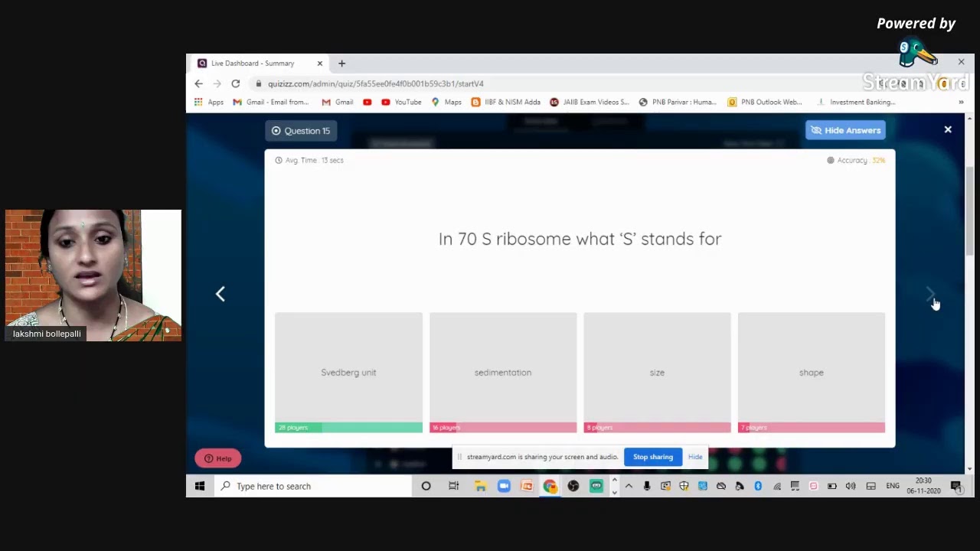The width and height of the screenshot is (980, 551).
Task: Open the Windows Start menu
Action: pos(200,486)
